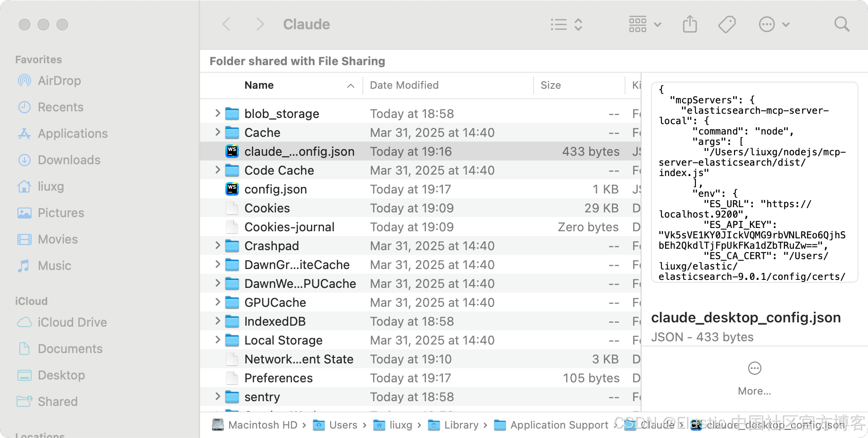Viewport: 868px width, 438px height.
Task: Click the Favorites sidebar heading
Action: tap(38, 59)
